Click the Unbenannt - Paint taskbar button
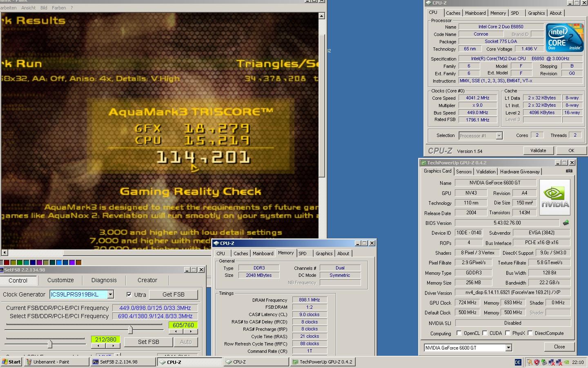The height and width of the screenshot is (368, 588). [x=56, y=362]
